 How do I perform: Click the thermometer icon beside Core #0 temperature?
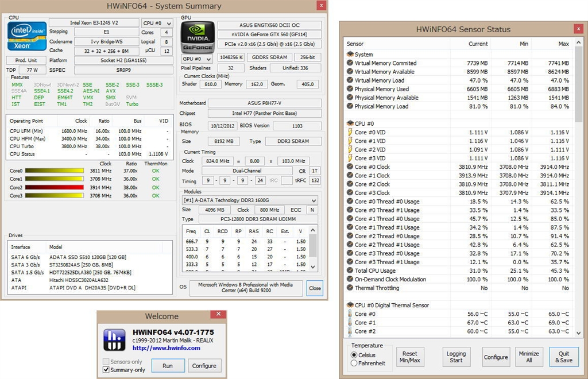click(350, 314)
